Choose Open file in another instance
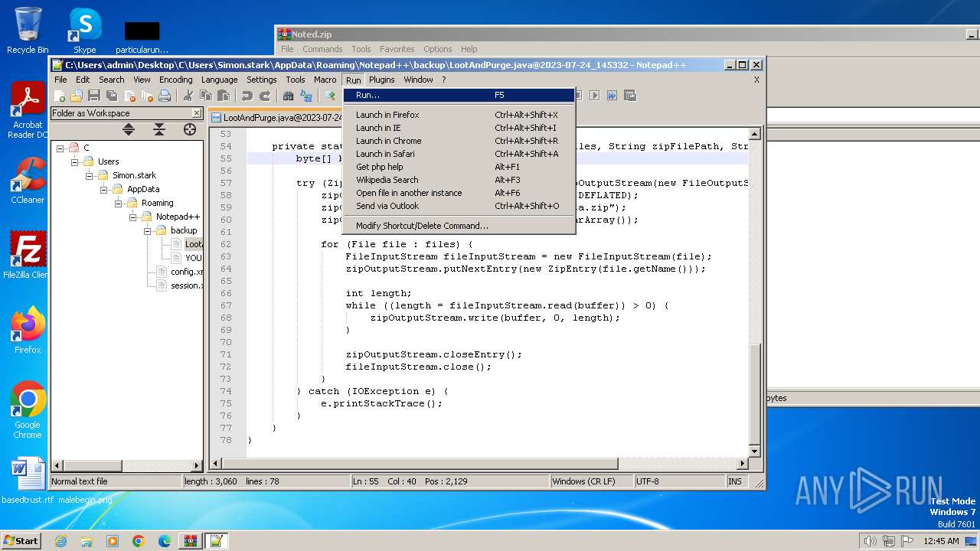 click(459, 193)
